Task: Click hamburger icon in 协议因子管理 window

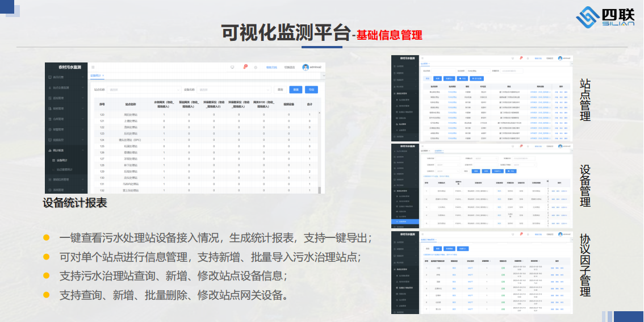Action: coord(423,235)
